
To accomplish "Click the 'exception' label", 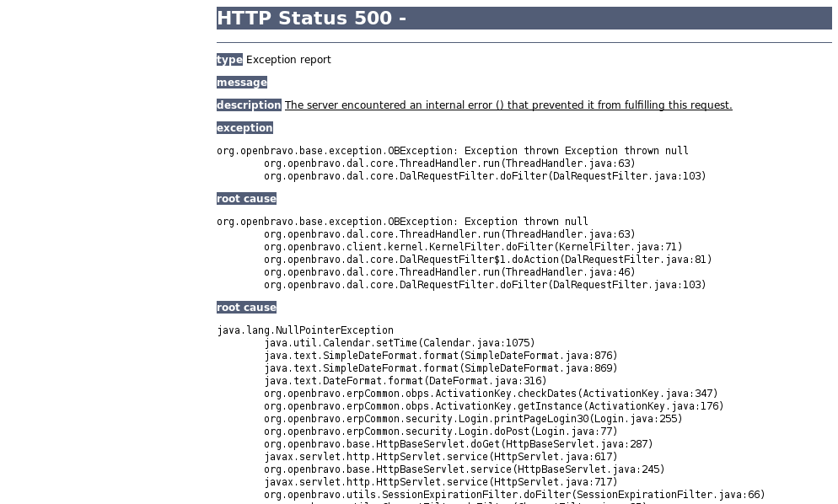I will coord(244,128).
